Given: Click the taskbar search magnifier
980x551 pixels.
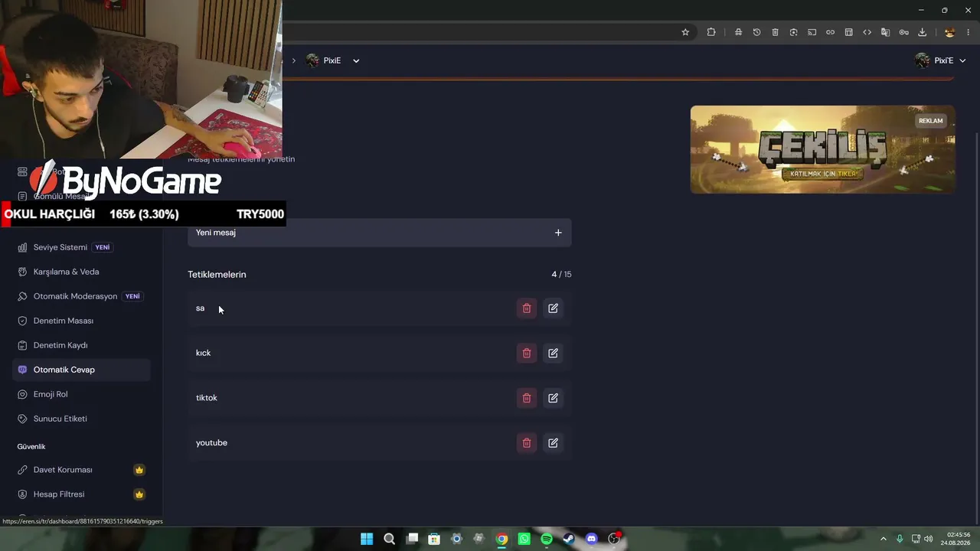Looking at the screenshot, I should 389,539.
